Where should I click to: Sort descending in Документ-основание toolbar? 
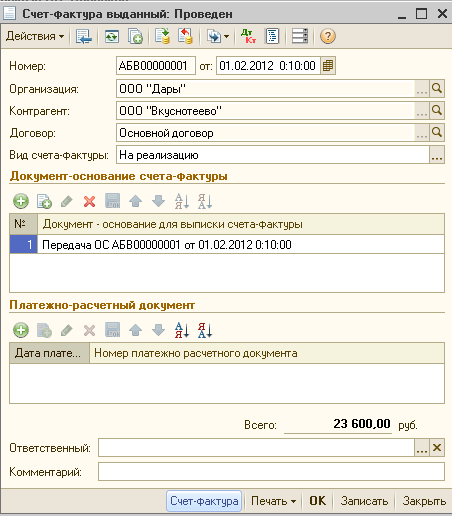tap(205, 201)
